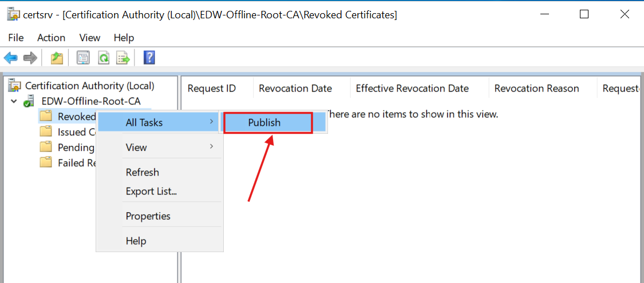This screenshot has width=644, height=283.
Task: Sort by Request ID column header
Action: 218,88
